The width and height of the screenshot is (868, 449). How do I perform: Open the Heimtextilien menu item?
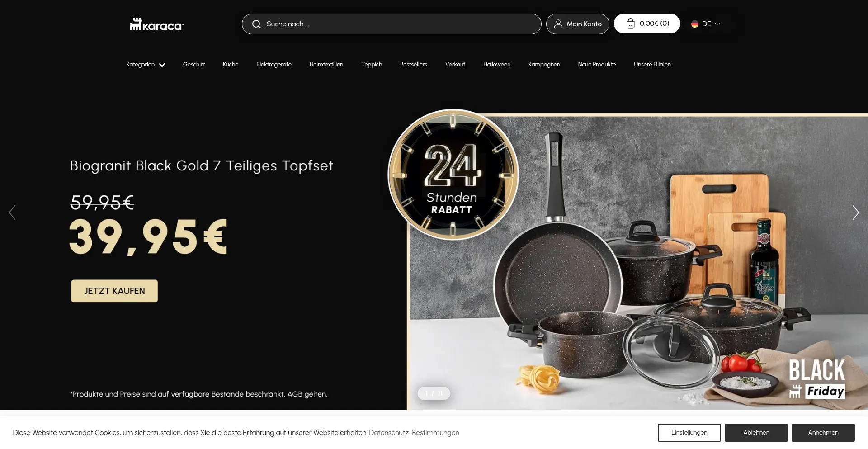coord(326,65)
